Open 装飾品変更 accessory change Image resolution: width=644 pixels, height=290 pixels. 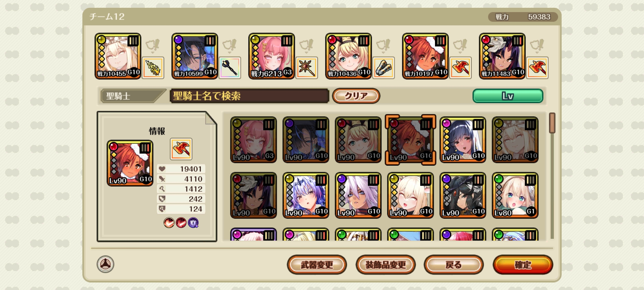(386, 265)
